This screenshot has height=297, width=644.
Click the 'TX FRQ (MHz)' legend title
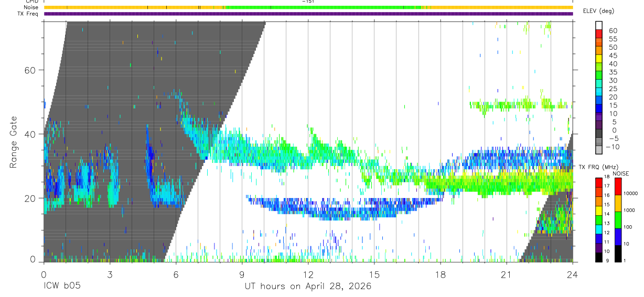pos(599,167)
